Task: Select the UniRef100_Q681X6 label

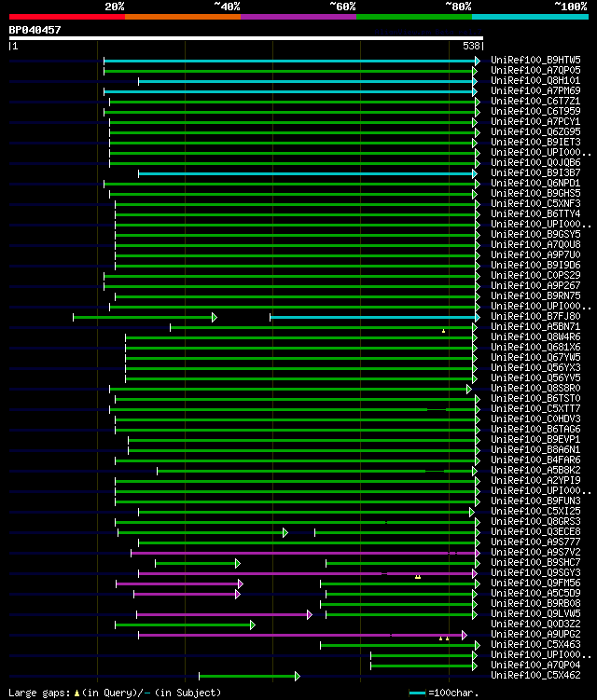Action: 535,348
